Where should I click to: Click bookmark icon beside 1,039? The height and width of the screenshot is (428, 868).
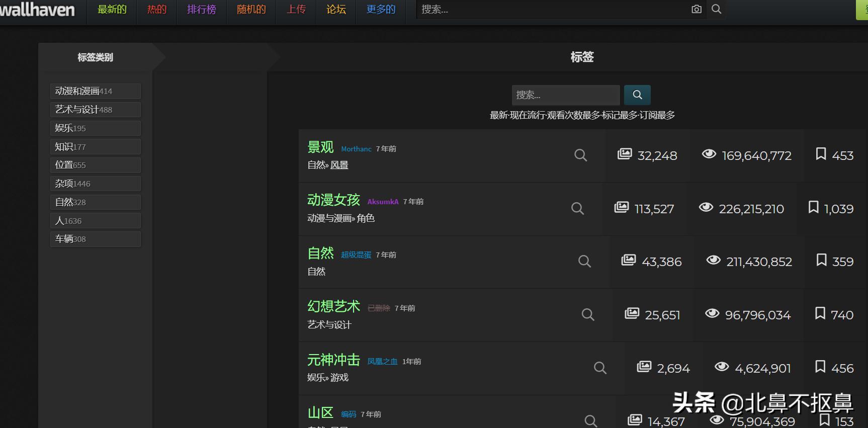(x=813, y=207)
